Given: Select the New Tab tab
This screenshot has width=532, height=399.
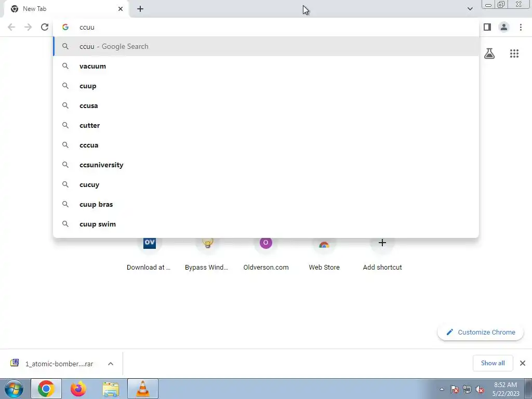Looking at the screenshot, I should [66, 9].
